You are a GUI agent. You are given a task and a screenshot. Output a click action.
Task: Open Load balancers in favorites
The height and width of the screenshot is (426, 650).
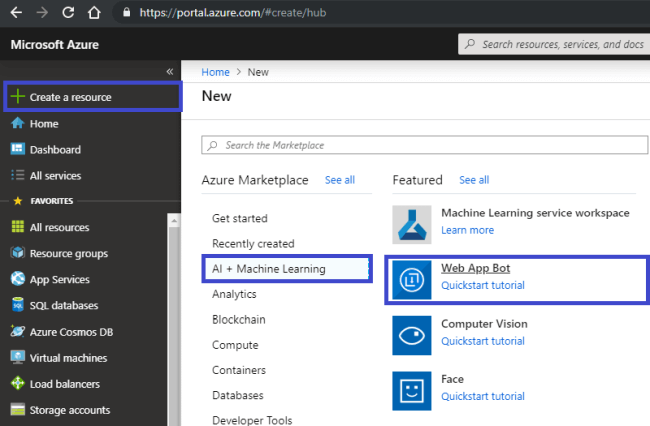click(x=65, y=384)
